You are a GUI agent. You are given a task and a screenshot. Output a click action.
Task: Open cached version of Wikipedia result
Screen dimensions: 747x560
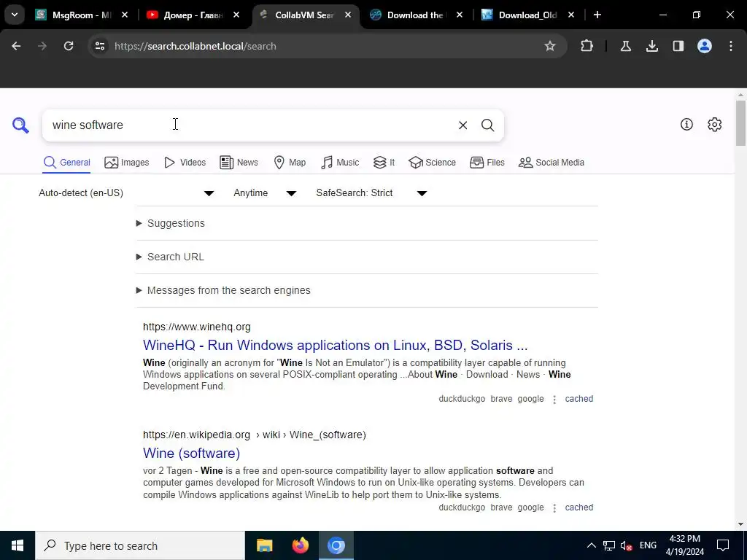pos(578,507)
